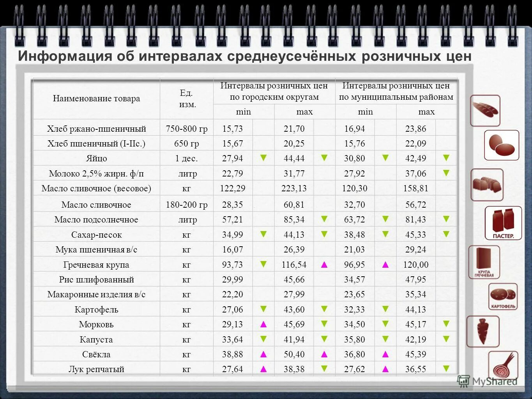This screenshot has width=532, height=399.
Task: Click the pink up arrow beside 38,88 for Свёкла
Action: tap(263, 354)
